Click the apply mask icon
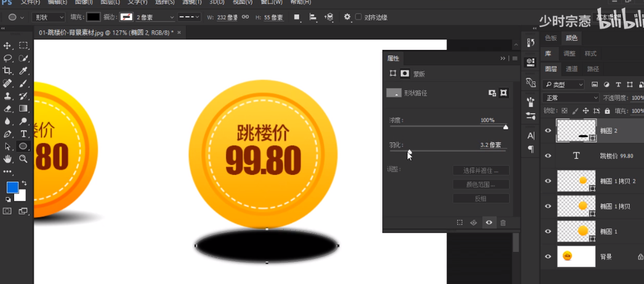644x284 pixels. pyautogui.click(x=473, y=222)
